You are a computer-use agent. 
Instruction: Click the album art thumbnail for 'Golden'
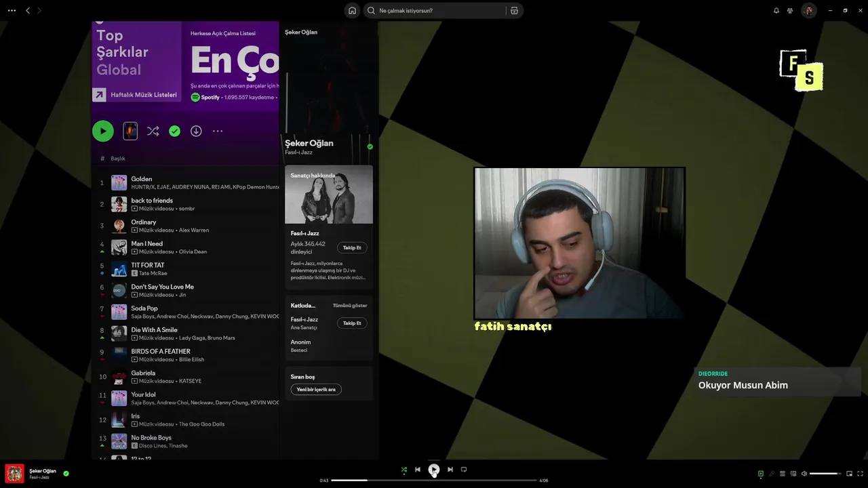pos(119,183)
